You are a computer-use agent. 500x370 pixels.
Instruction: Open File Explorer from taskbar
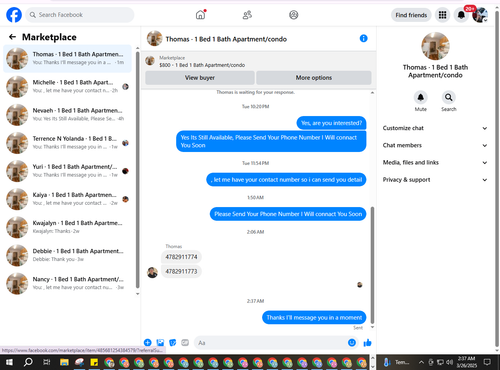pyautogui.click(x=64, y=362)
